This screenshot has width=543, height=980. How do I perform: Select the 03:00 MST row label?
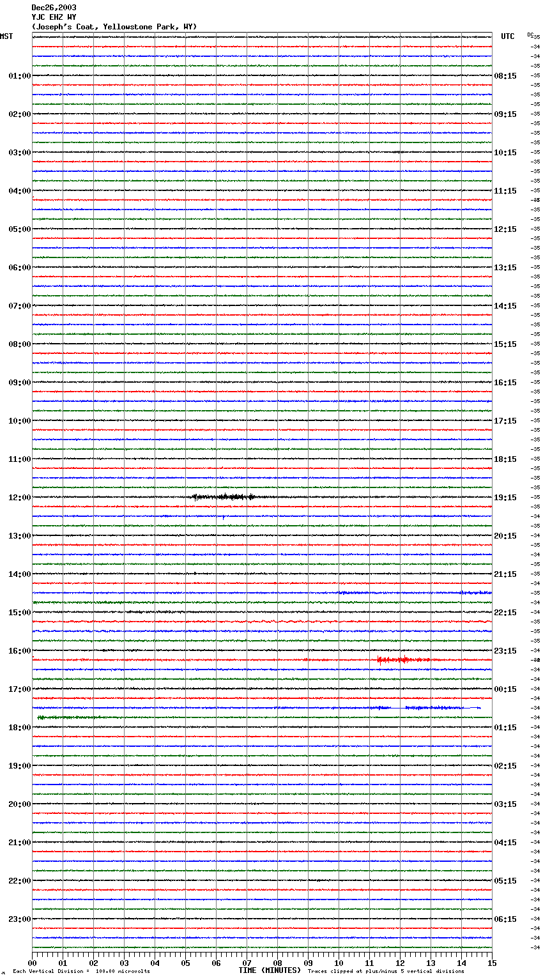click(20, 153)
